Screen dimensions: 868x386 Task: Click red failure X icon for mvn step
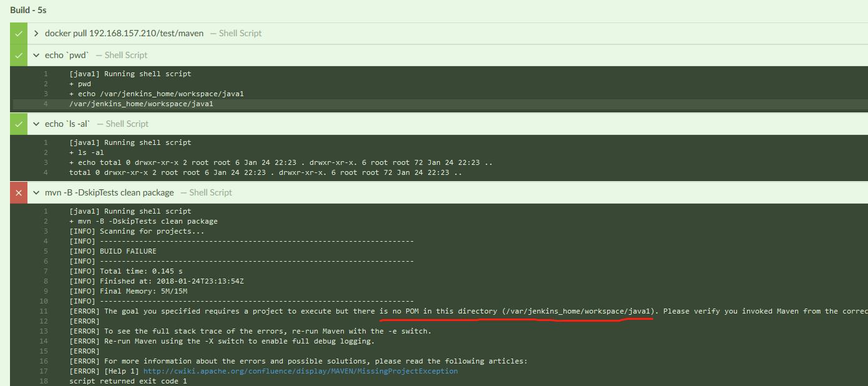(x=19, y=192)
